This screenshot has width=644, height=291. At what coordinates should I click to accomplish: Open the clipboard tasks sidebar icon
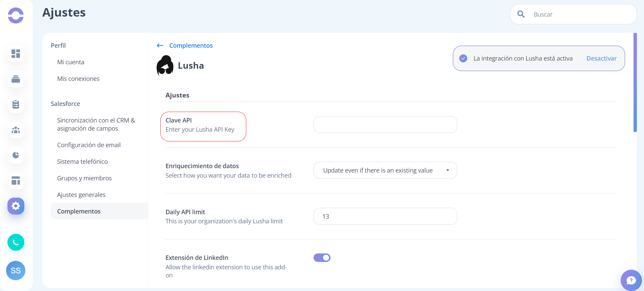tap(16, 105)
